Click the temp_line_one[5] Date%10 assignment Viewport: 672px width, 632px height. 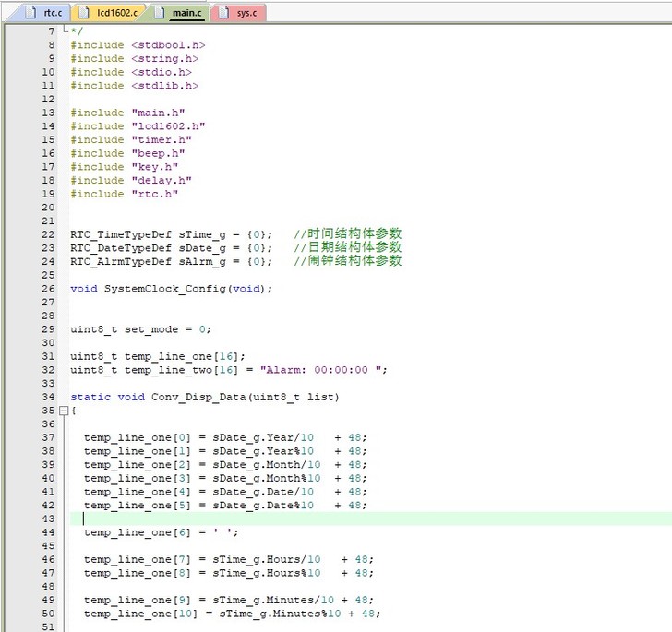pos(225,506)
